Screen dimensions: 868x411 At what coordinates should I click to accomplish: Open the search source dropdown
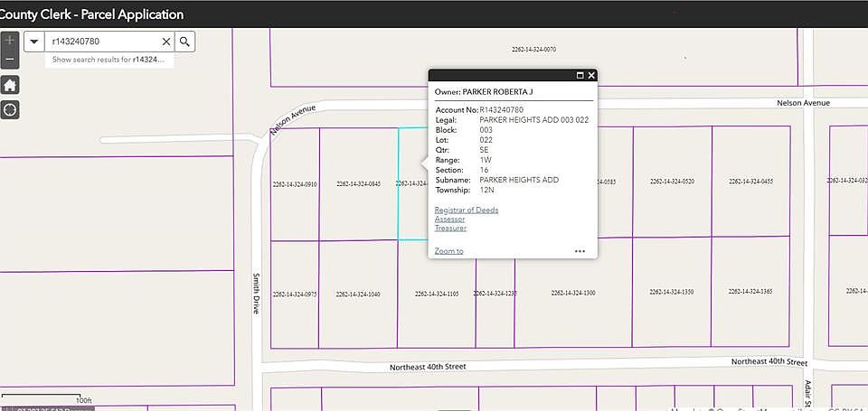(x=34, y=42)
